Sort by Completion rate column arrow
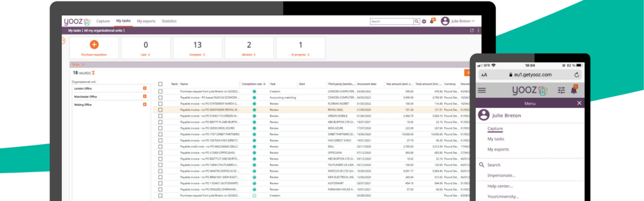The image size is (644, 201). (264, 84)
